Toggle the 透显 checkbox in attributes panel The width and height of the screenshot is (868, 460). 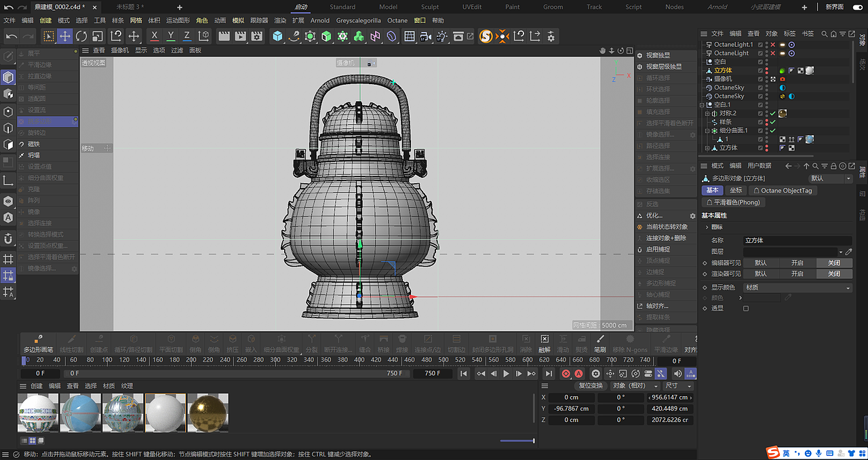click(x=746, y=308)
